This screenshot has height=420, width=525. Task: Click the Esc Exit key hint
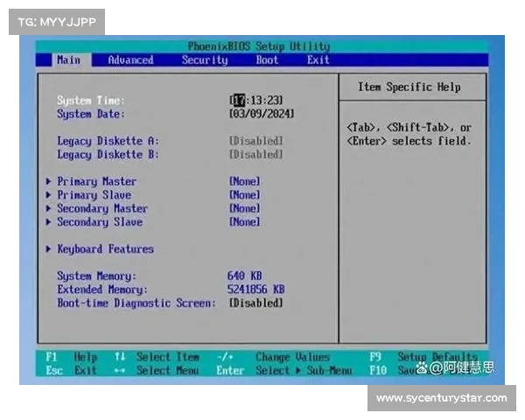72,370
